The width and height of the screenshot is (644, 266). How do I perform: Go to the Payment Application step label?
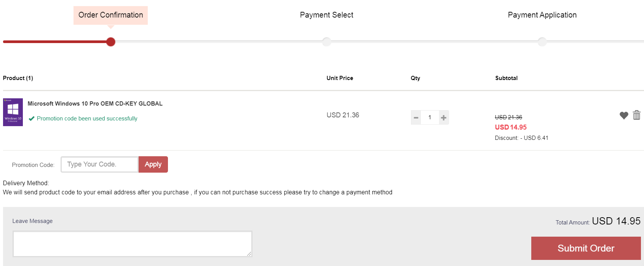pyautogui.click(x=542, y=15)
